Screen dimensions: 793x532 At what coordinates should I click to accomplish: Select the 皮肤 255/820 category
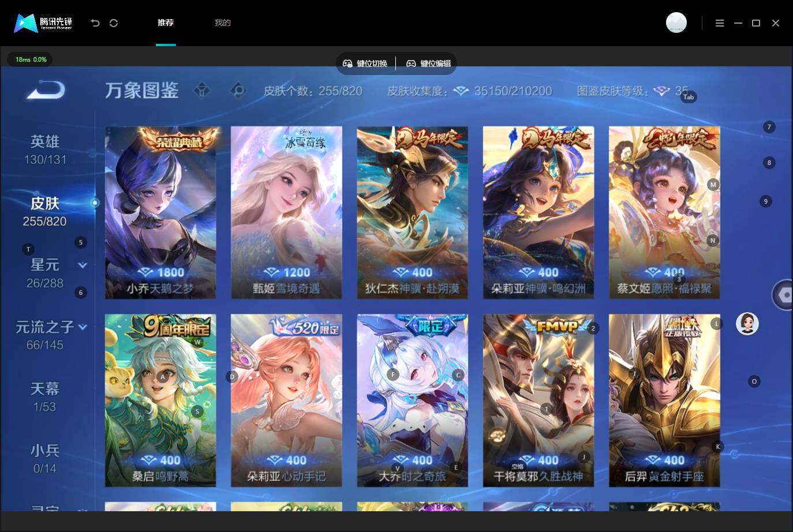[x=45, y=211]
